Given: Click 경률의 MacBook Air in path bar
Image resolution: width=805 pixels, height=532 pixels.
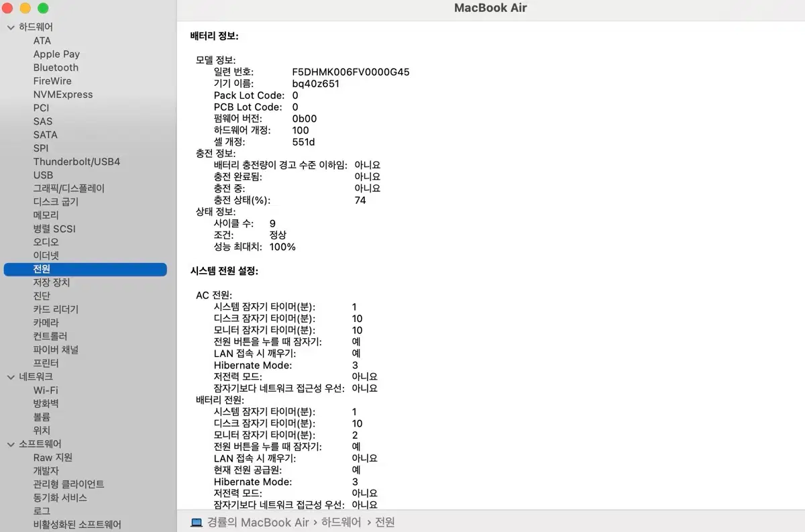Looking at the screenshot, I should tap(258, 522).
